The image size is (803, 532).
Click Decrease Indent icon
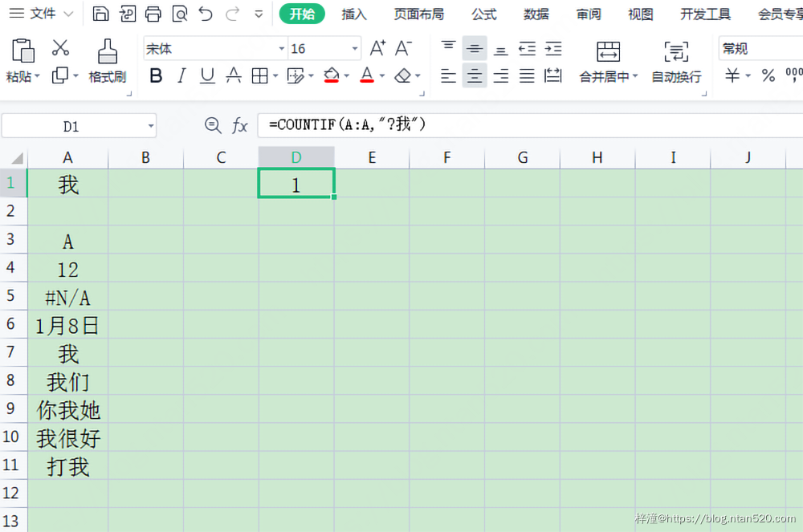(527, 49)
